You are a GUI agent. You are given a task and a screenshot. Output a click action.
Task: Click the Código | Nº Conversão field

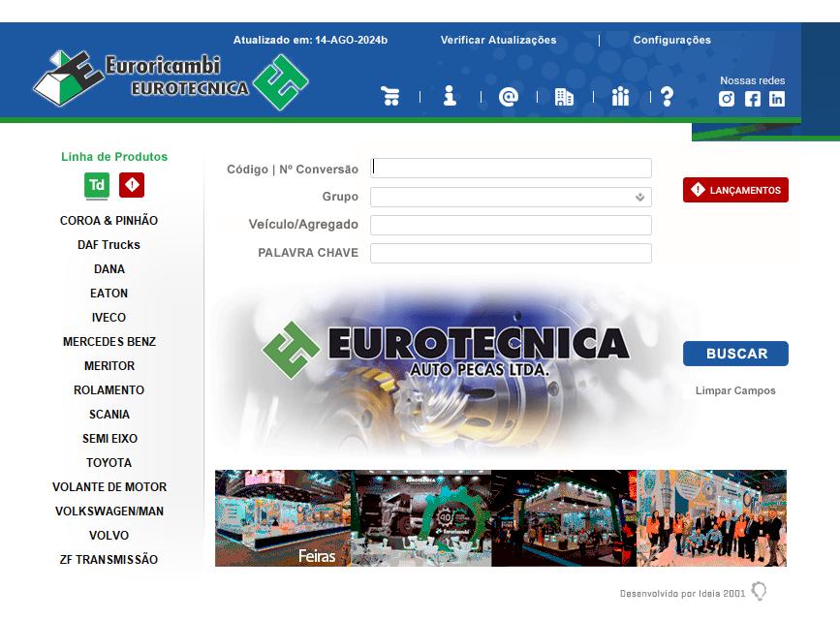(x=511, y=168)
